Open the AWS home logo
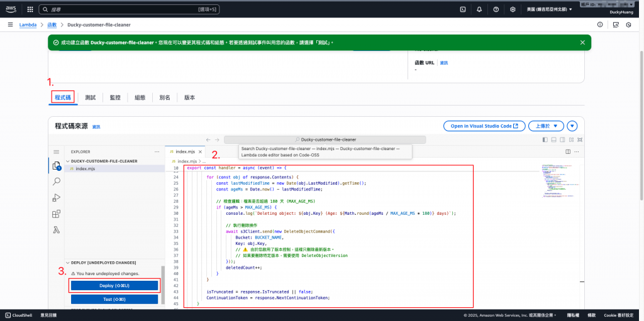The image size is (644, 321). coord(11,9)
